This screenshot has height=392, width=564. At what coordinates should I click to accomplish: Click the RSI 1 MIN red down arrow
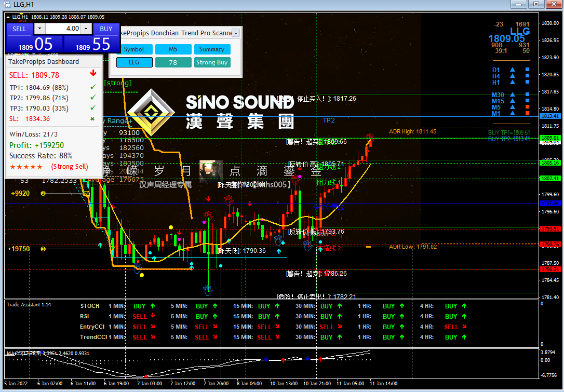[153, 316]
